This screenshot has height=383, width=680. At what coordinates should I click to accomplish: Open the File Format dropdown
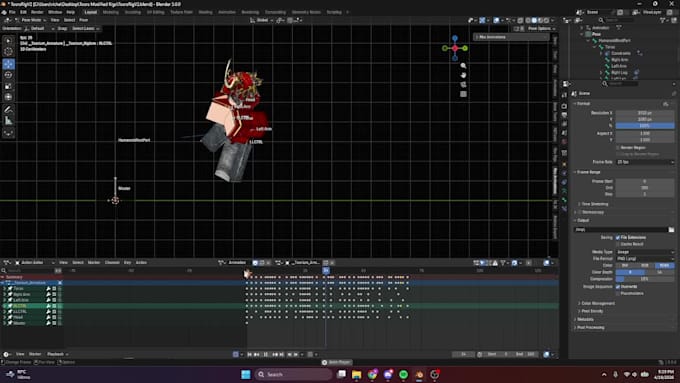(645, 259)
